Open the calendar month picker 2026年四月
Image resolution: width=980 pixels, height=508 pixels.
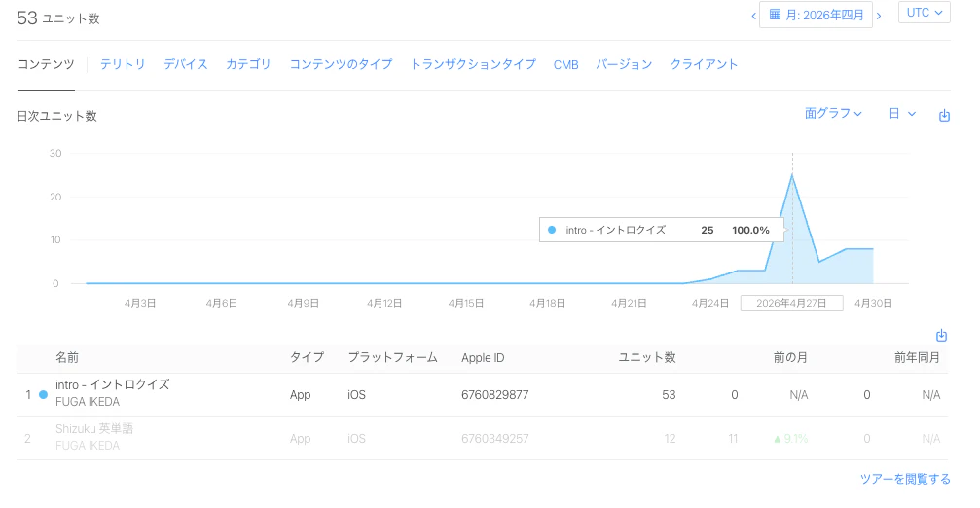click(x=816, y=15)
